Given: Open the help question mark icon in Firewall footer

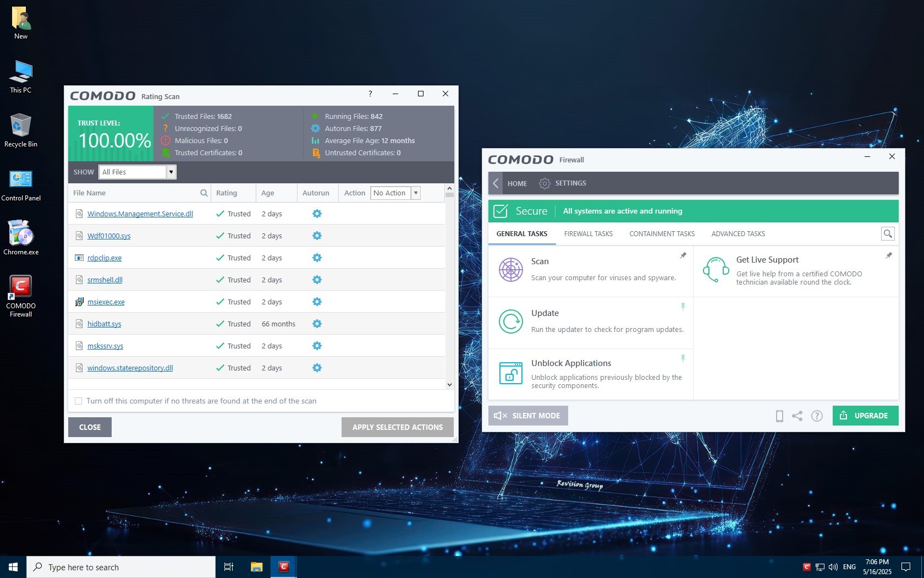Looking at the screenshot, I should [817, 416].
